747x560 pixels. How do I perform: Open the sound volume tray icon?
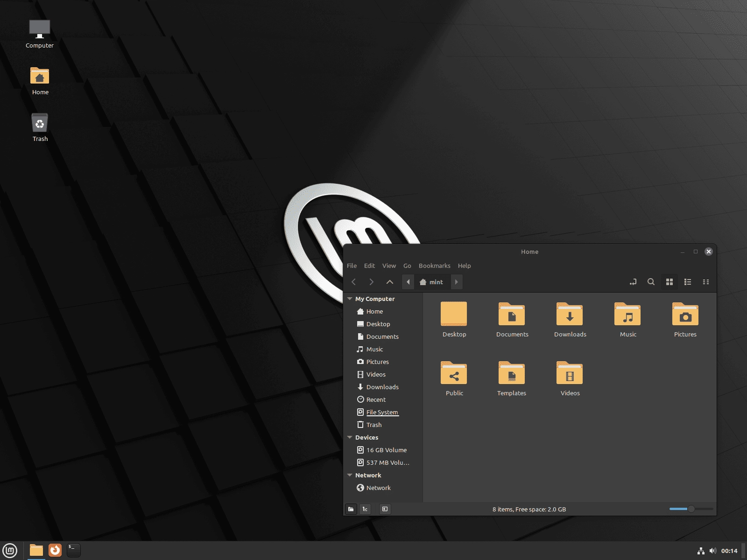click(x=712, y=551)
